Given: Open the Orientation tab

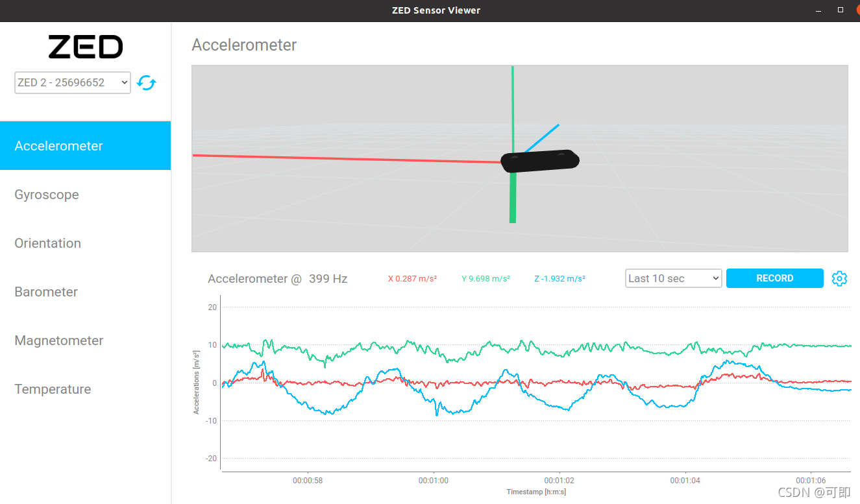Looking at the screenshot, I should pos(85,243).
